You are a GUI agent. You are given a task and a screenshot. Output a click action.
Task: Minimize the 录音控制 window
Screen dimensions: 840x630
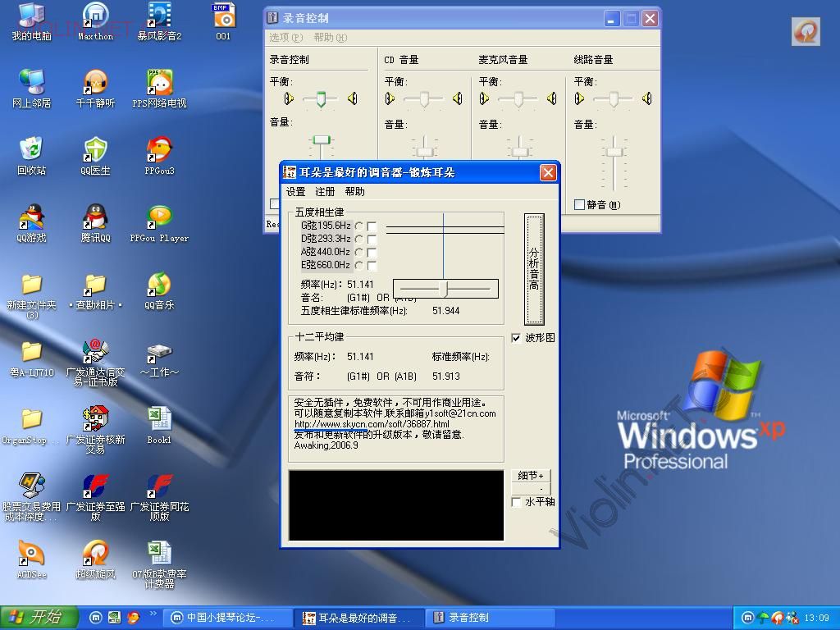point(611,19)
